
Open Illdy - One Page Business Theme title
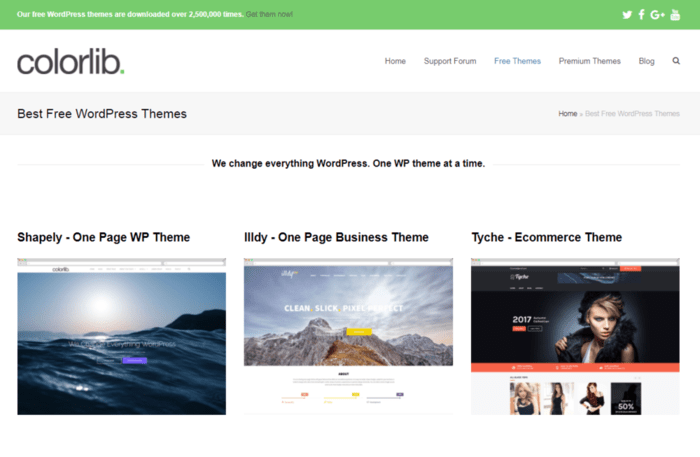(x=336, y=237)
